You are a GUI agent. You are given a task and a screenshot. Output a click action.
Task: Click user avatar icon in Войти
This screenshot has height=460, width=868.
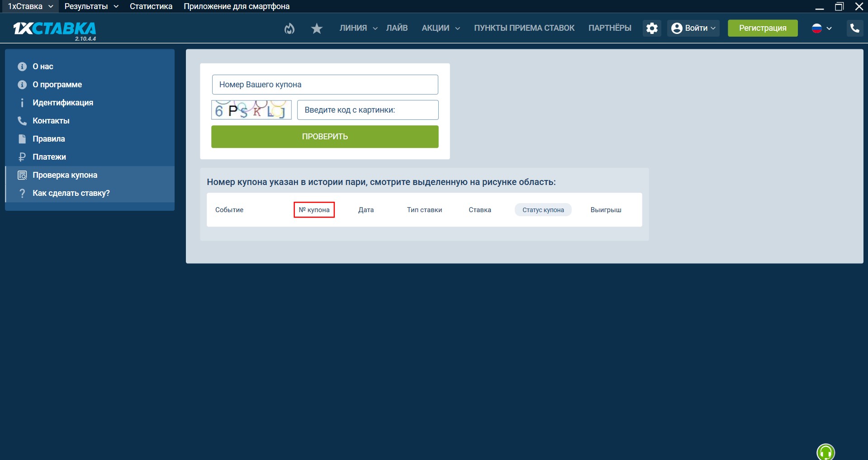[677, 28]
